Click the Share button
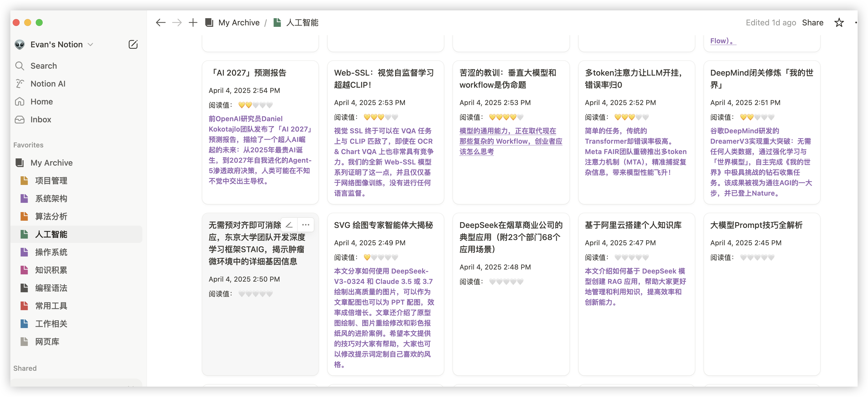Screen dimensions: 868x397 click(x=812, y=23)
